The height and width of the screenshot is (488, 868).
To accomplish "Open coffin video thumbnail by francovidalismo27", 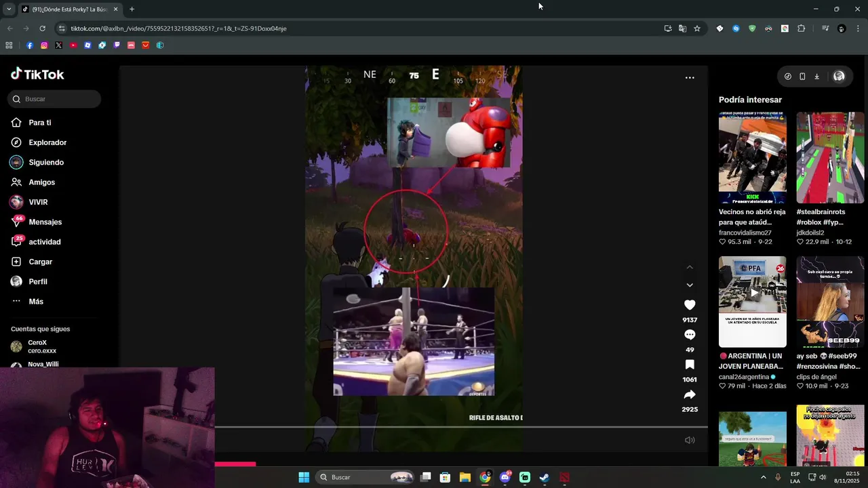I will [x=753, y=158].
